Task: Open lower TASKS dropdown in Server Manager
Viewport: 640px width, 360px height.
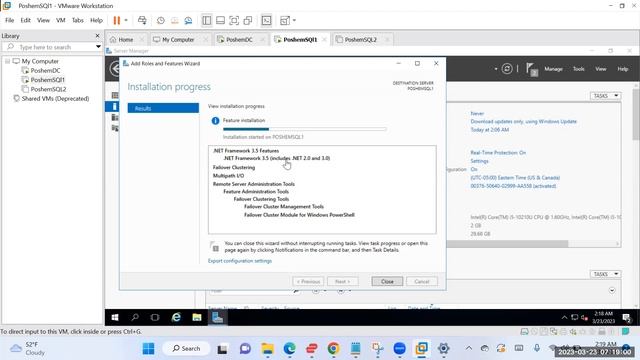Action: coord(605,274)
